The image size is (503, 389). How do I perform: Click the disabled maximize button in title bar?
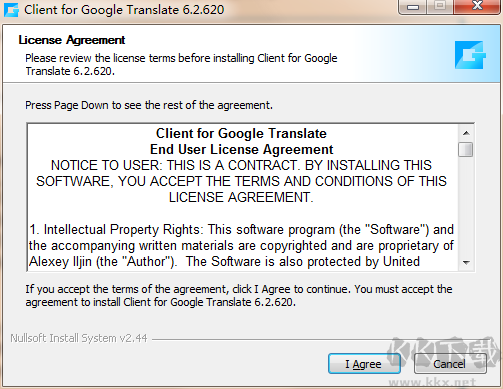pyautogui.click(x=440, y=7)
